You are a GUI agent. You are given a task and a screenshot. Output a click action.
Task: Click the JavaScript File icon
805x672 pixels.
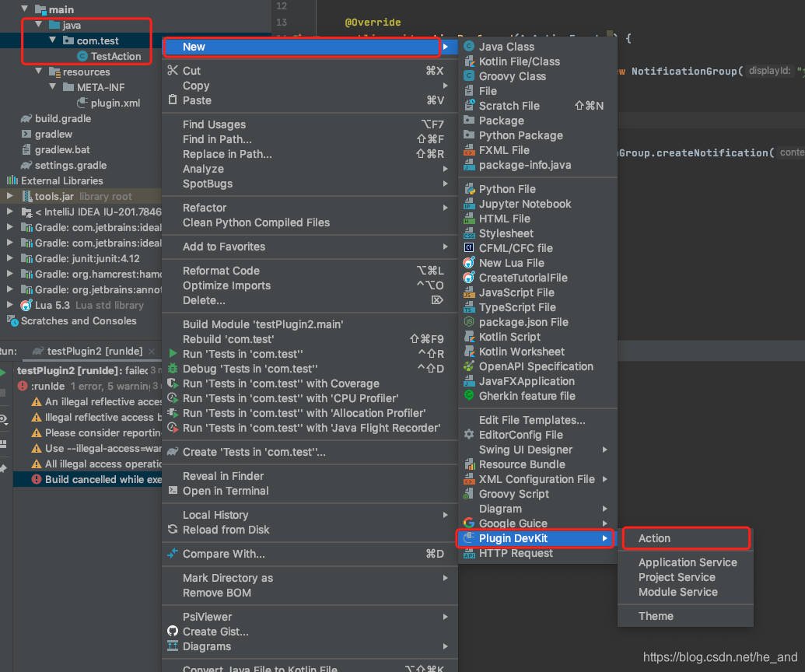[469, 292]
